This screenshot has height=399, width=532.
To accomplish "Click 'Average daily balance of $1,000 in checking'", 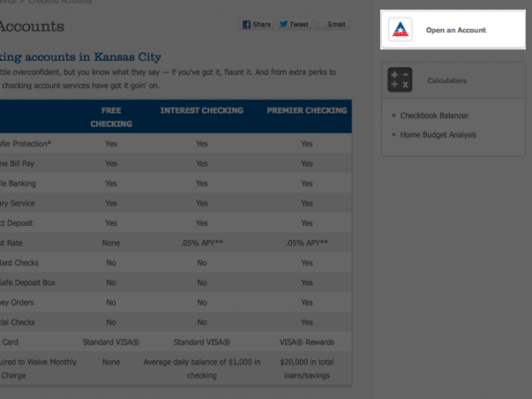I will coord(201,368).
